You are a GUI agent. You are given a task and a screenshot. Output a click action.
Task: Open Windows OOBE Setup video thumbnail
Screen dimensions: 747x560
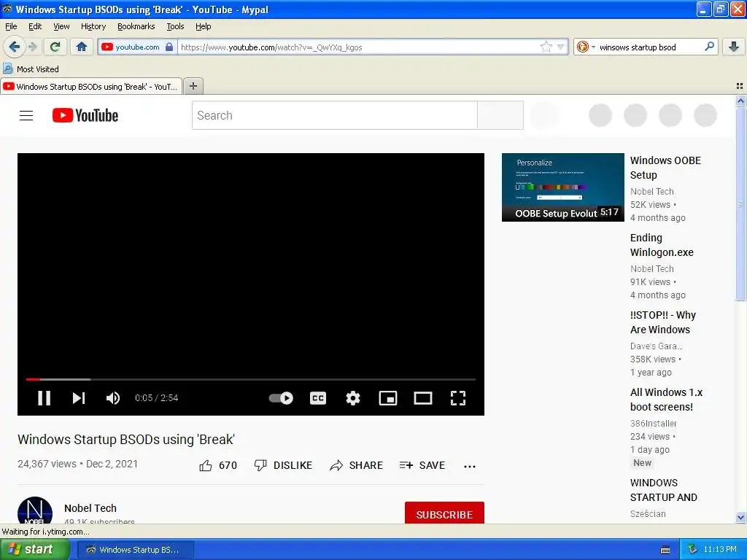(x=562, y=187)
